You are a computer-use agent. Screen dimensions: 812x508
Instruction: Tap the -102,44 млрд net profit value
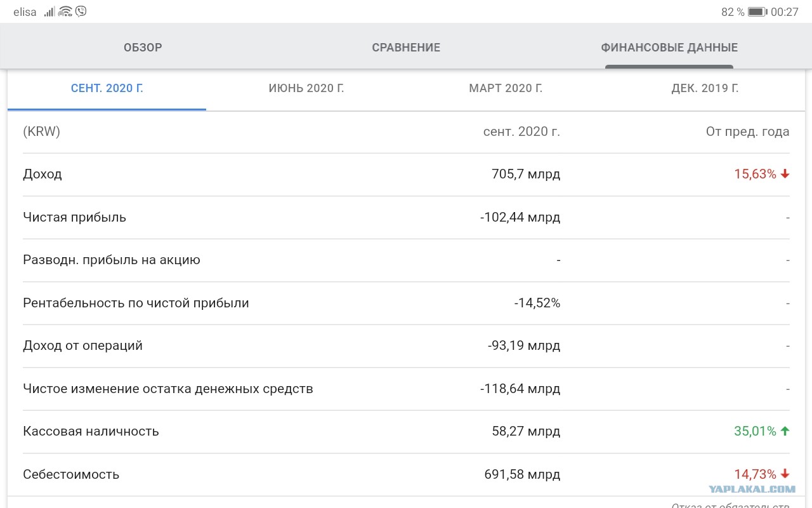(x=520, y=217)
